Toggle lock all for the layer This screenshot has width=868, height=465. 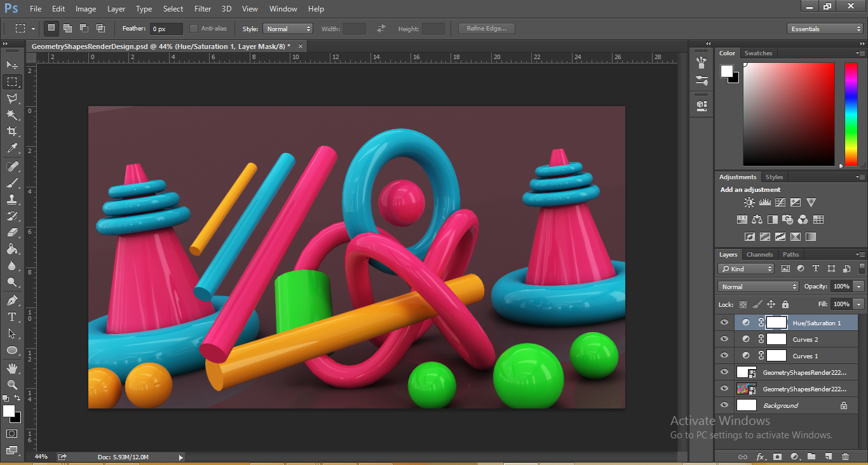785,304
